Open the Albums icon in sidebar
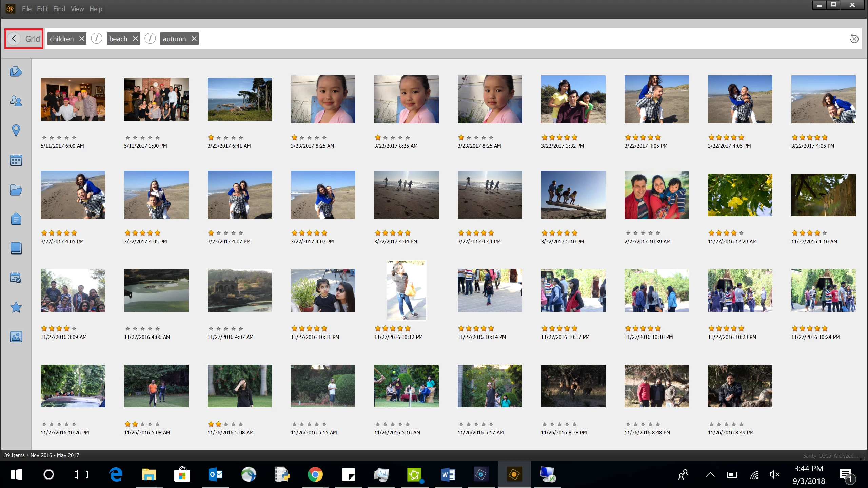Image resolution: width=868 pixels, height=488 pixels. point(16,248)
